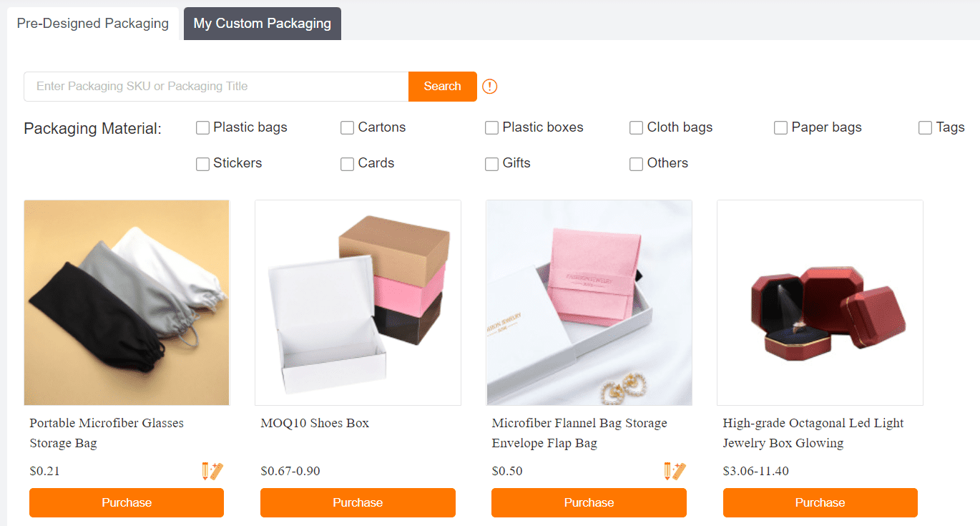The image size is (980, 526).
Task: Switch to the My Custom Packaging tab
Action: coord(262,23)
